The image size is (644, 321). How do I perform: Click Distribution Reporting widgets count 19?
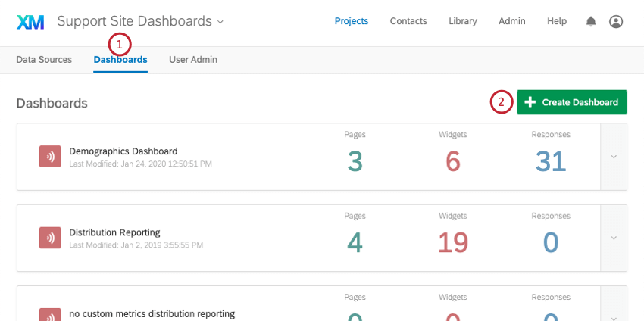(452, 242)
